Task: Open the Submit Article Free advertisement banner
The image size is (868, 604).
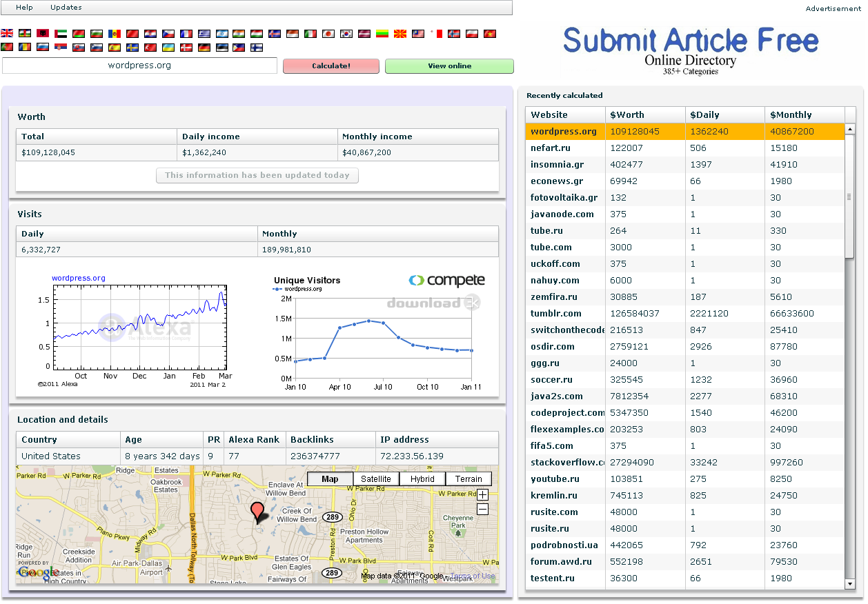Action: coord(691,50)
